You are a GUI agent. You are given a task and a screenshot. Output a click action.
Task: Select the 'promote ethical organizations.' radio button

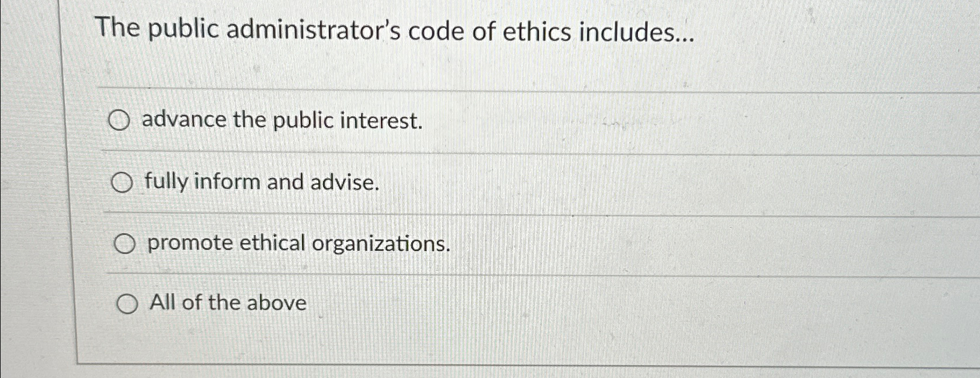pos(124,244)
